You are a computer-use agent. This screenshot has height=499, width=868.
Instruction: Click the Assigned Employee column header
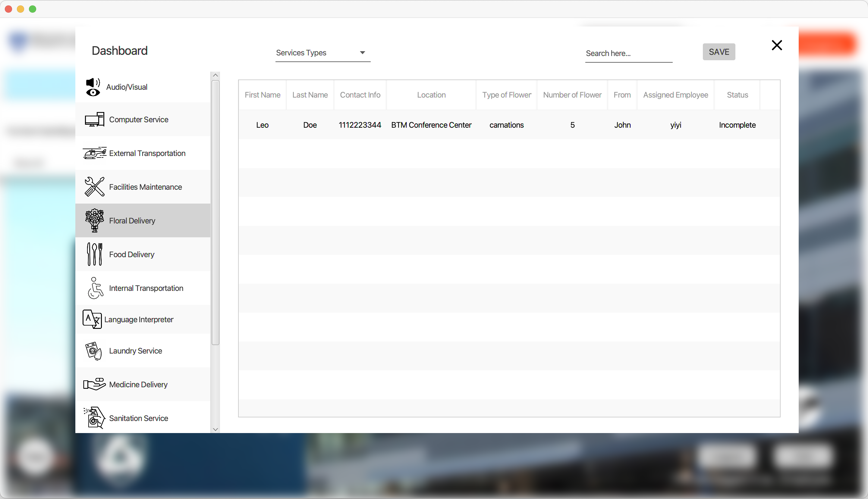coord(675,95)
